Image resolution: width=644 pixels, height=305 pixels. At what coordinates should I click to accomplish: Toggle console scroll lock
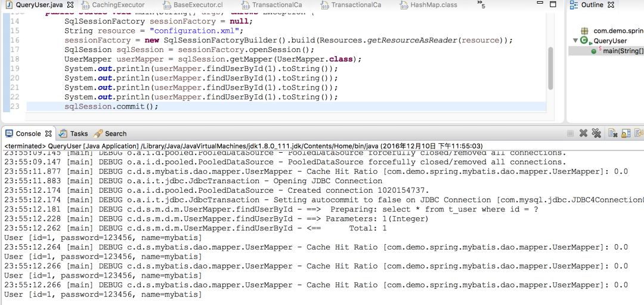click(626, 133)
